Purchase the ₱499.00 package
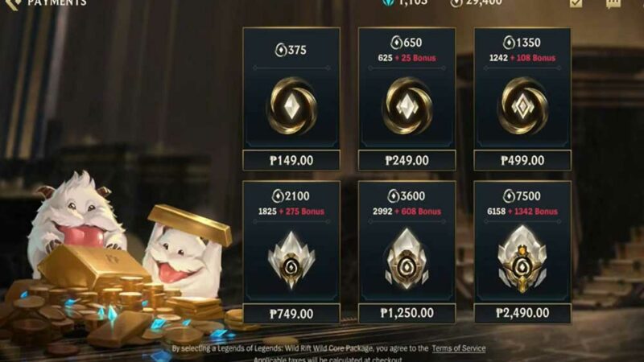 pyautogui.click(x=522, y=160)
